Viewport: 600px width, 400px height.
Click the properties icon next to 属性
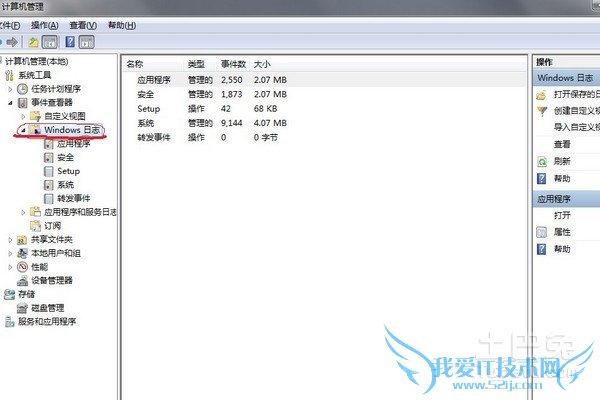click(x=541, y=232)
